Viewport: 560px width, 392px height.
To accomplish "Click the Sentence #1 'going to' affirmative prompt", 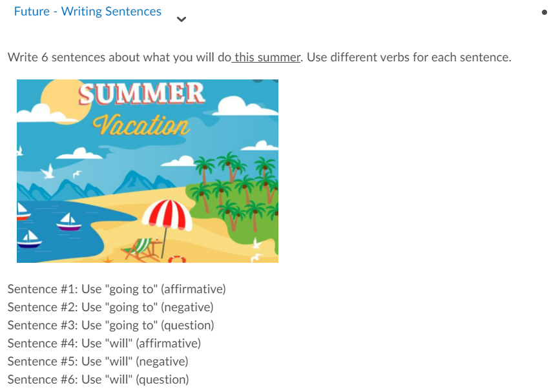I will point(116,289).
